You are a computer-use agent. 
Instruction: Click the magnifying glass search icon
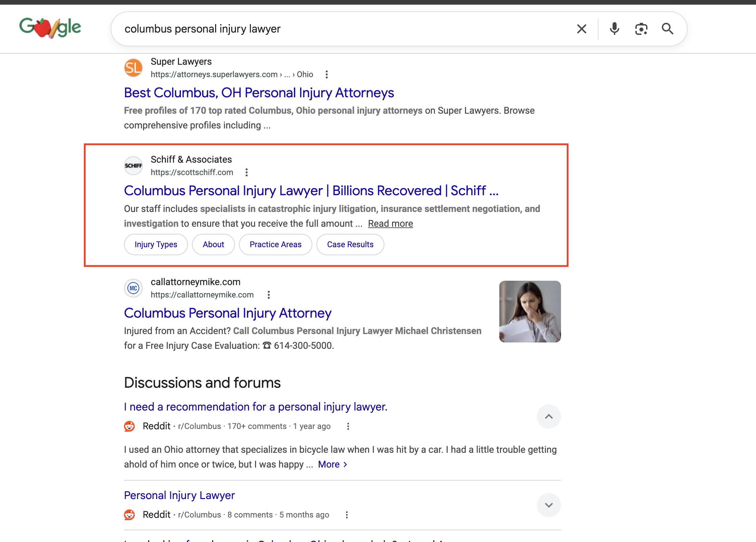668,29
